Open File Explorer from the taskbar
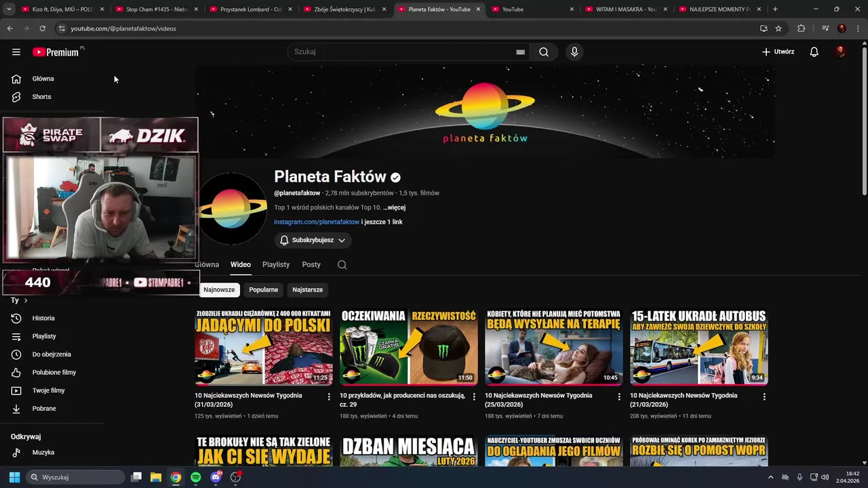The width and height of the screenshot is (868, 488). coord(155,477)
